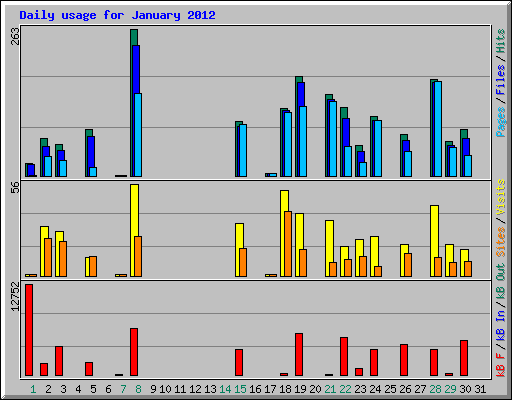Viewport: 512px width, 400px height.
Task: Click day label "6" on the x-axis
Action: tap(108, 389)
